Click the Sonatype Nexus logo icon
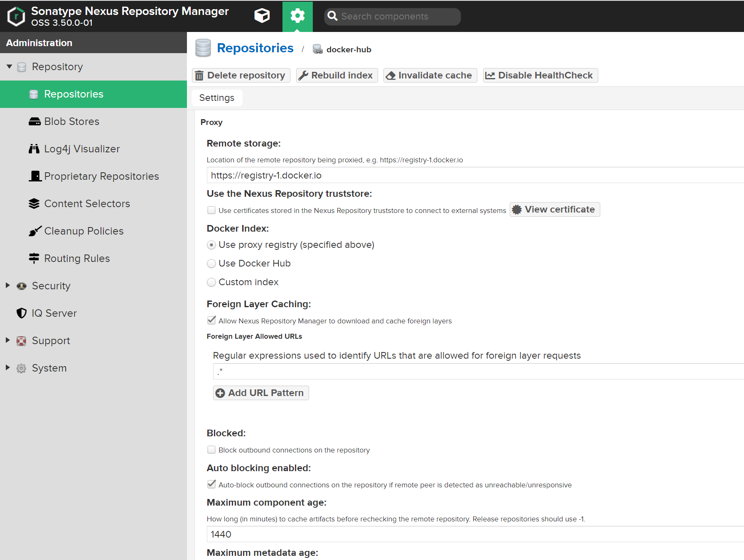 pyautogui.click(x=16, y=17)
